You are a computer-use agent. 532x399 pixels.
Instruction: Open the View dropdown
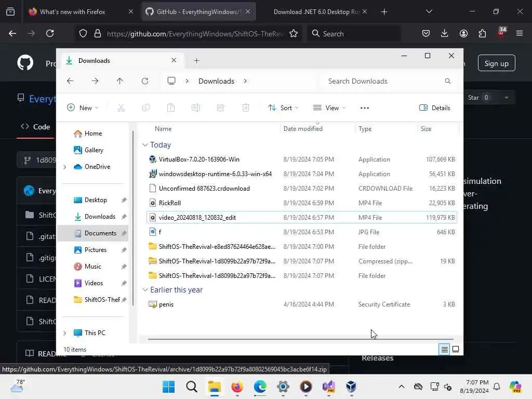pos(329,108)
